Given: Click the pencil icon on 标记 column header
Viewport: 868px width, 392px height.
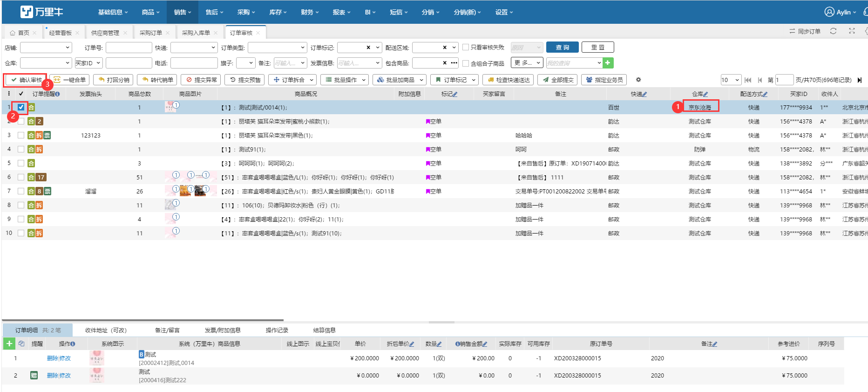Looking at the screenshot, I should tap(455, 94).
